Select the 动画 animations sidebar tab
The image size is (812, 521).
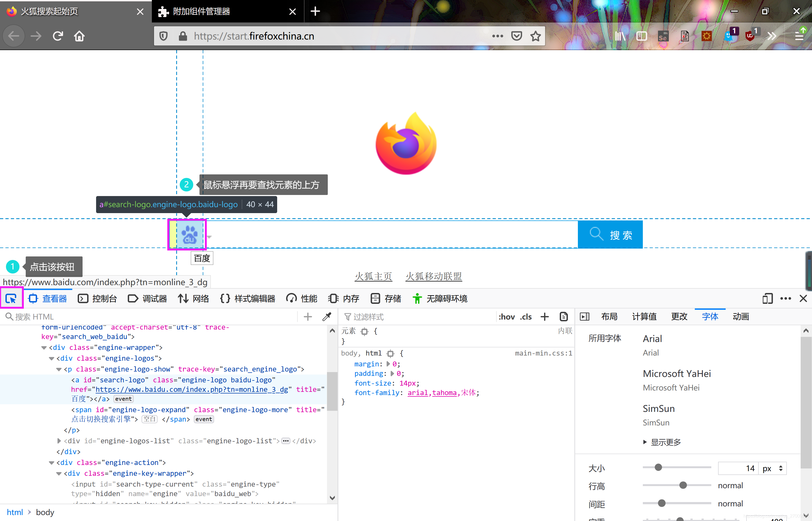[x=741, y=317]
